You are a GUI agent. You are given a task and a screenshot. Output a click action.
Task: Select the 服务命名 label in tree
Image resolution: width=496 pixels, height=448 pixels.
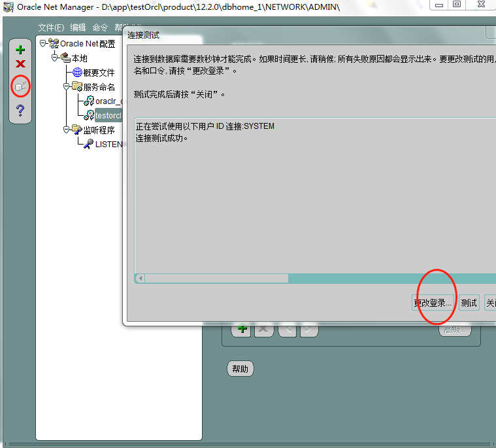[99, 87]
